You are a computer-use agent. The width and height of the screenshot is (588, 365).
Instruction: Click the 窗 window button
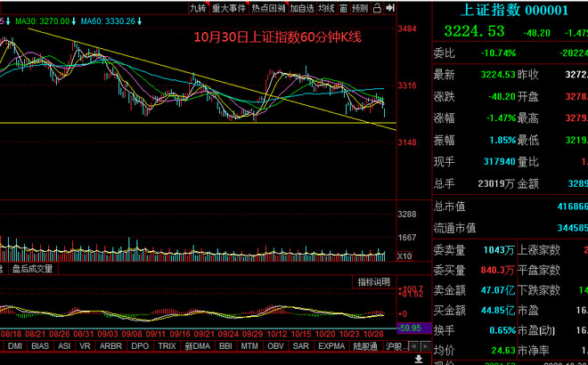tap(343, 8)
